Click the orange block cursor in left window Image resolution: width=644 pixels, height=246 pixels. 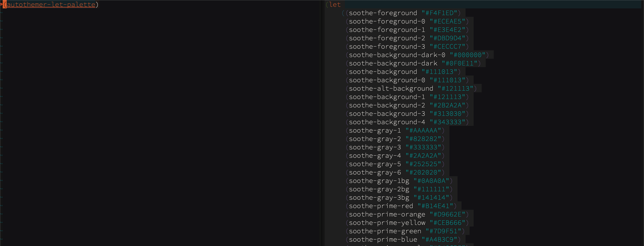[x=5, y=5]
